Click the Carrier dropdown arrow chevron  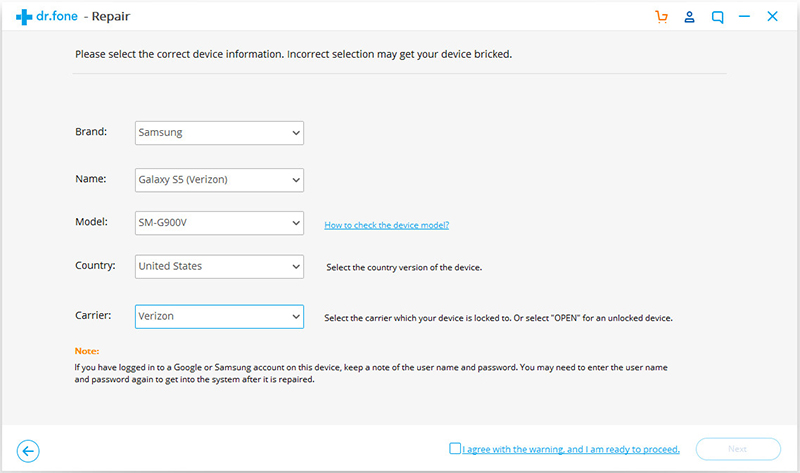pyautogui.click(x=296, y=316)
